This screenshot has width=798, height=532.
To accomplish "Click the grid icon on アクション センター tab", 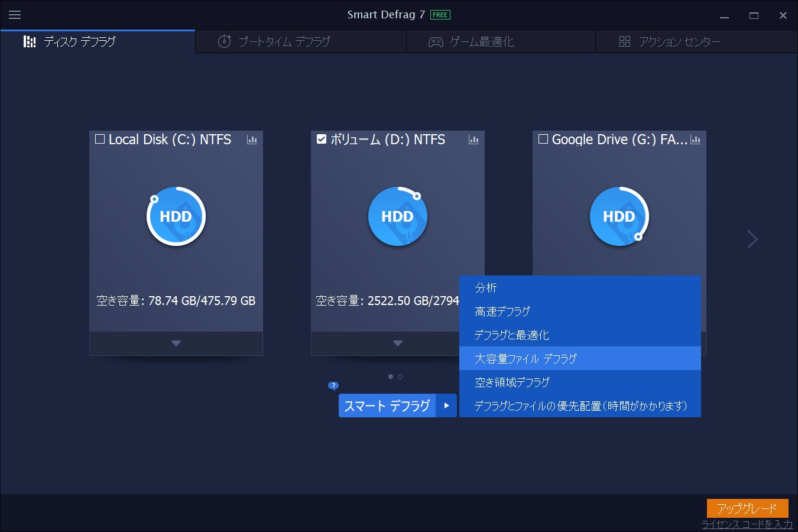I will tap(624, 41).
